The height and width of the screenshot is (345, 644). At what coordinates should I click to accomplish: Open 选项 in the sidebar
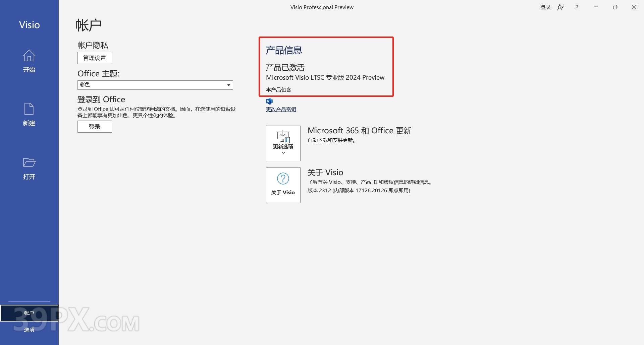click(x=29, y=330)
